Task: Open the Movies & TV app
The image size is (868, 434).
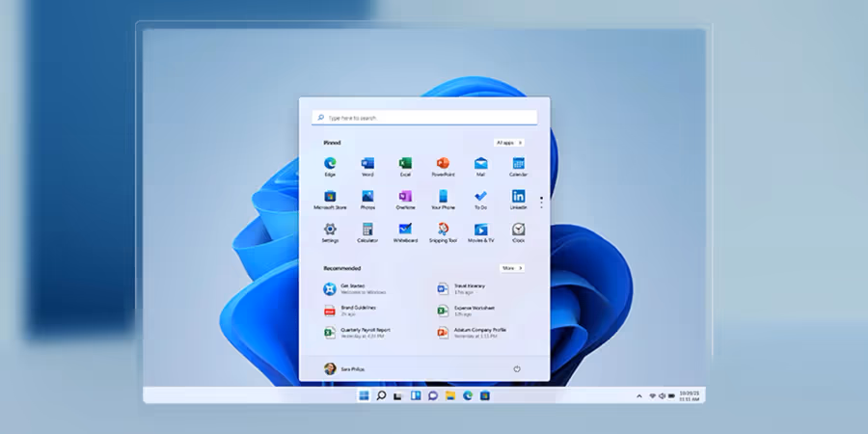Action: click(480, 232)
